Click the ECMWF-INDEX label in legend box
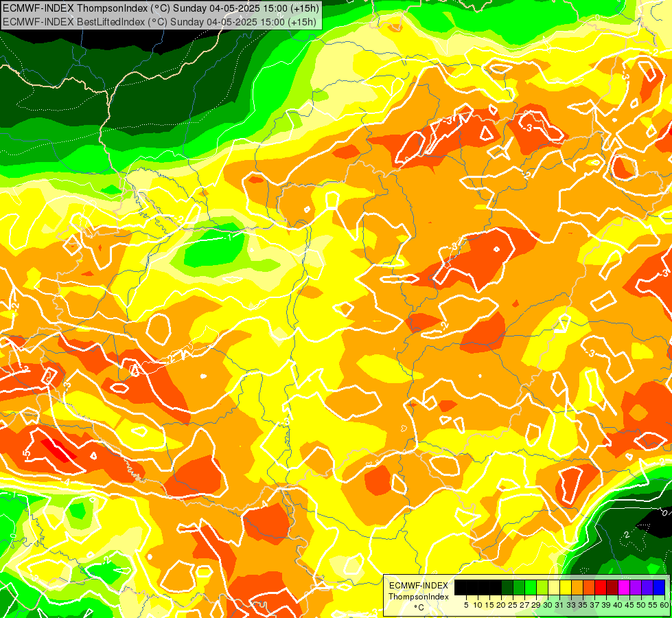 tap(418, 586)
